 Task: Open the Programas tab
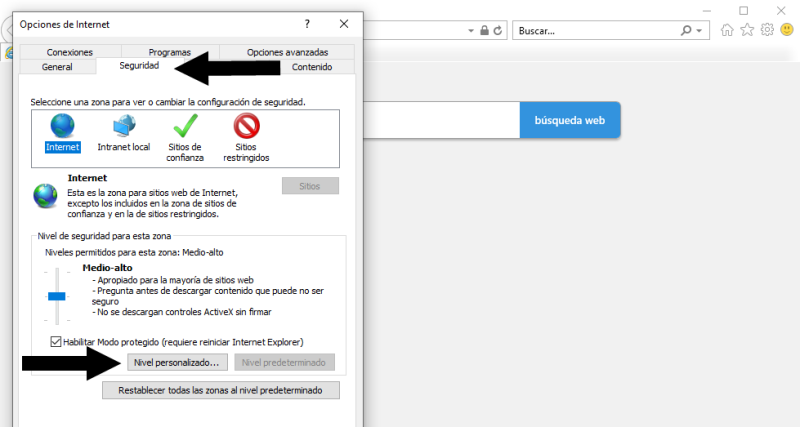tap(169, 52)
